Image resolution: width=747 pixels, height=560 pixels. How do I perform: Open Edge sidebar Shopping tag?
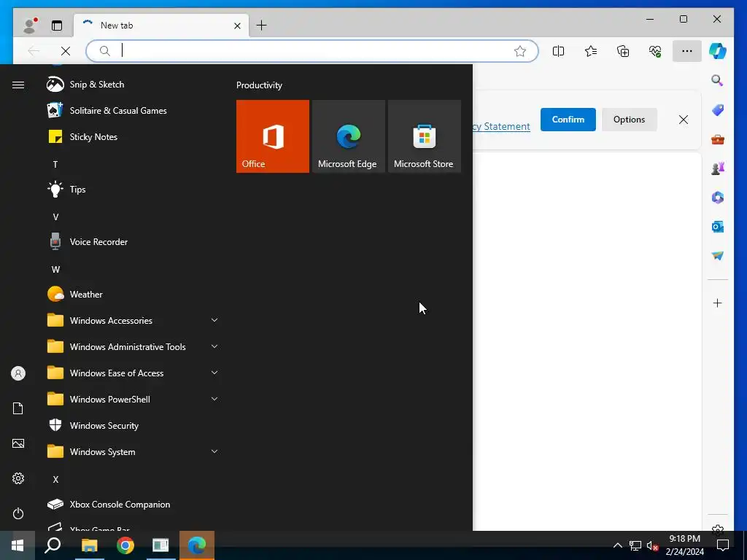point(718,110)
